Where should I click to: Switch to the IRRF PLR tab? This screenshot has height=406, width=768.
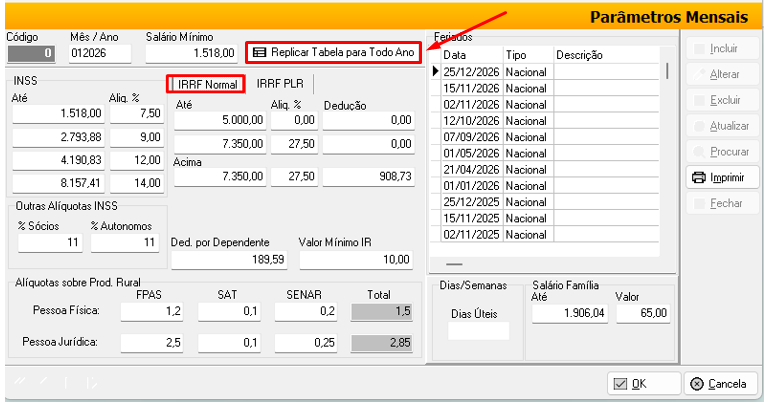coord(280,84)
